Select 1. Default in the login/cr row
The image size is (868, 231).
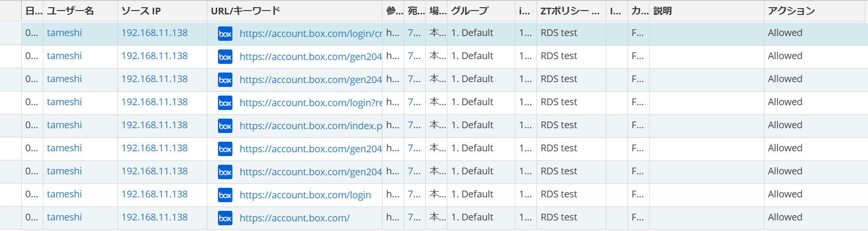[472, 33]
